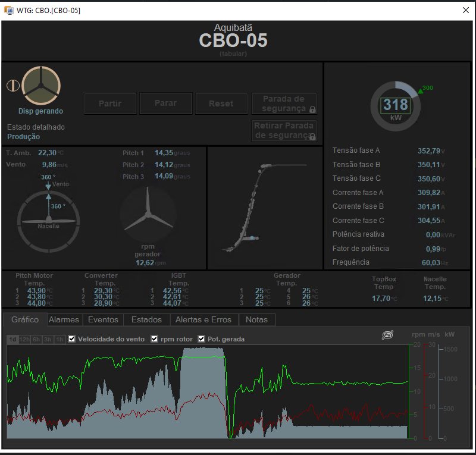
Task: Switch to the Eventos tab
Action: coord(103,319)
